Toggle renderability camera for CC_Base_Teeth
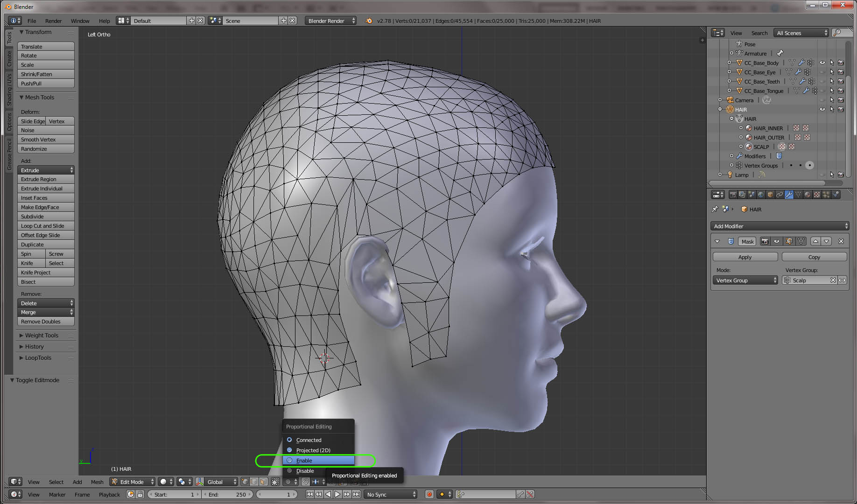This screenshot has width=857, height=504. click(841, 81)
